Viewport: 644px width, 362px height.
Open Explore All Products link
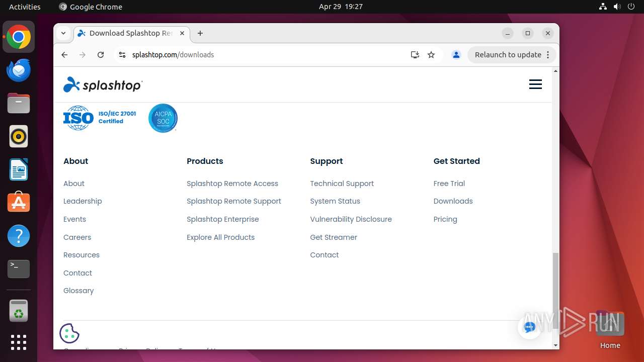click(x=220, y=237)
